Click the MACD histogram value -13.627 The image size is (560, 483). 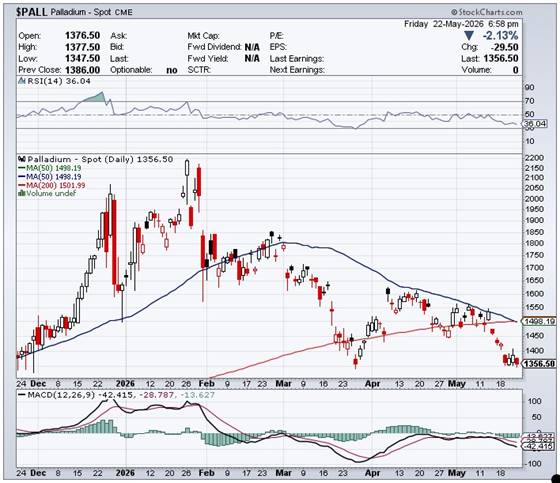point(198,395)
